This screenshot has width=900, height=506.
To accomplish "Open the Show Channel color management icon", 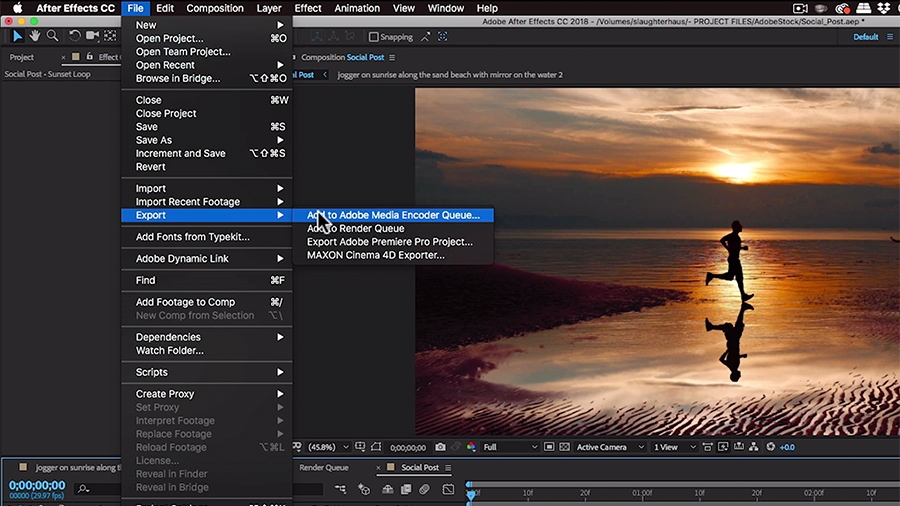I will tap(471, 447).
